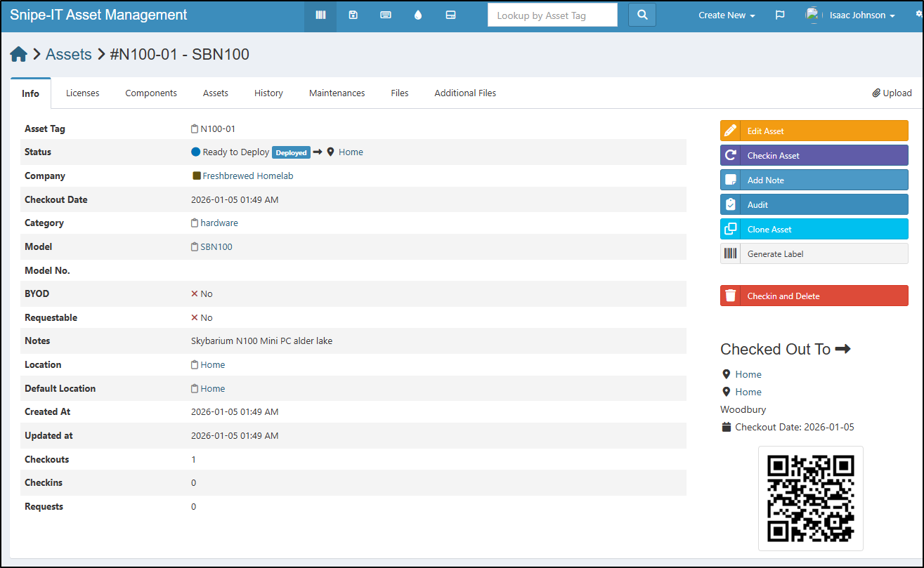The height and width of the screenshot is (568, 924).
Task: Open Consumables droplet icon in navbar
Action: click(x=418, y=15)
